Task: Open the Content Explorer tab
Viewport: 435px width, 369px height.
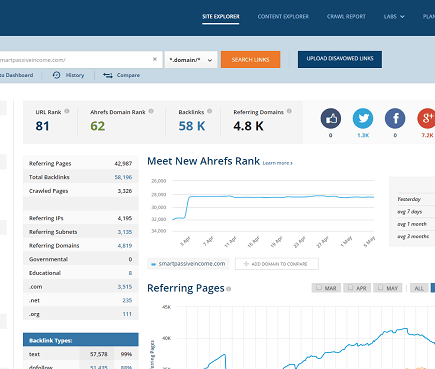Action: click(x=283, y=16)
